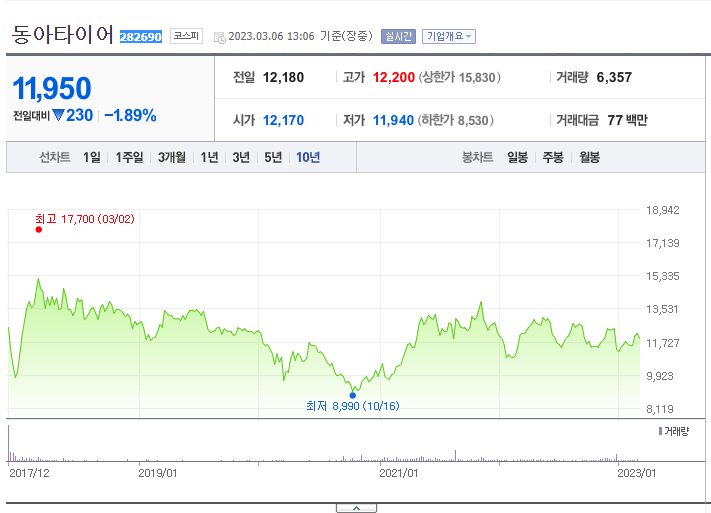
Task: Open the 기업개요 dropdown
Action: [x=448, y=36]
